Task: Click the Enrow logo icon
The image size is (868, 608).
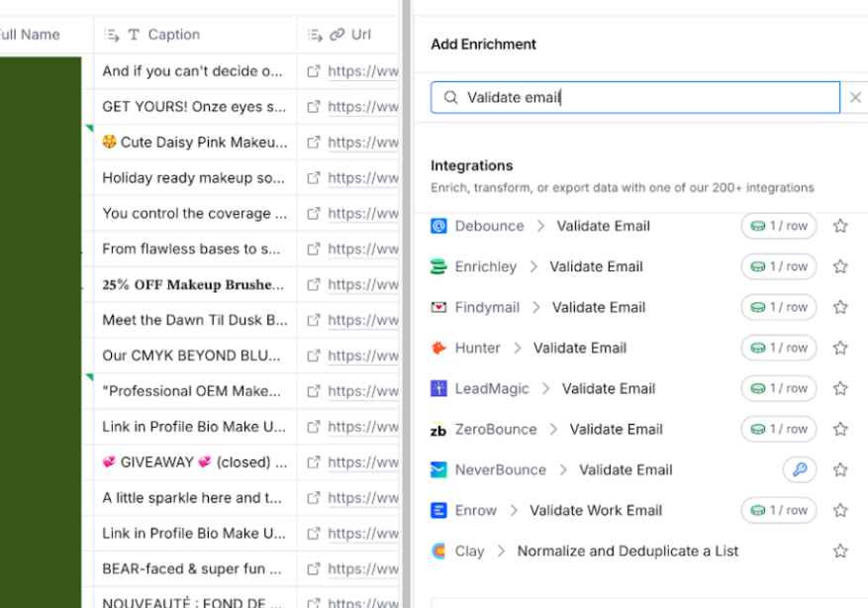Action: pyautogui.click(x=438, y=511)
